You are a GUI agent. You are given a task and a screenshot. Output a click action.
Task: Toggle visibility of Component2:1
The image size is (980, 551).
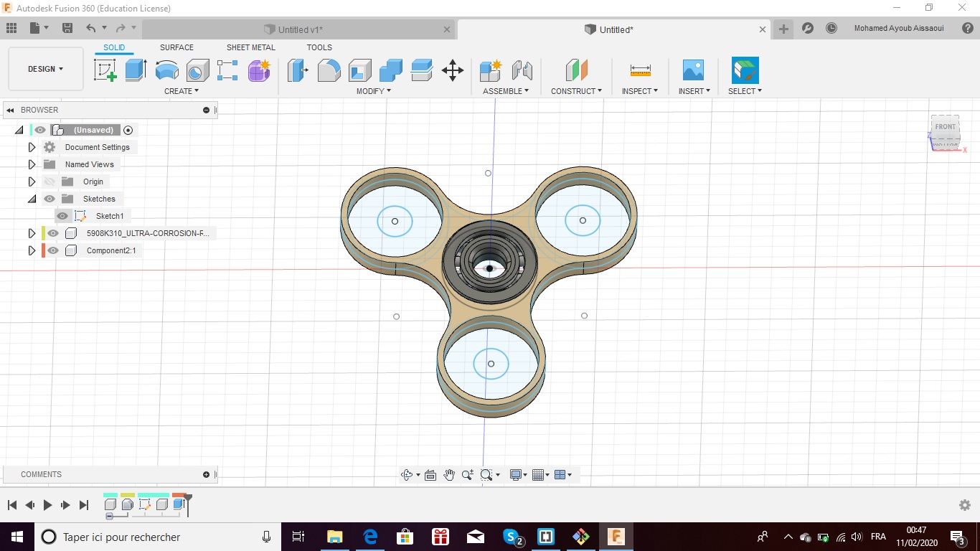[x=53, y=250]
